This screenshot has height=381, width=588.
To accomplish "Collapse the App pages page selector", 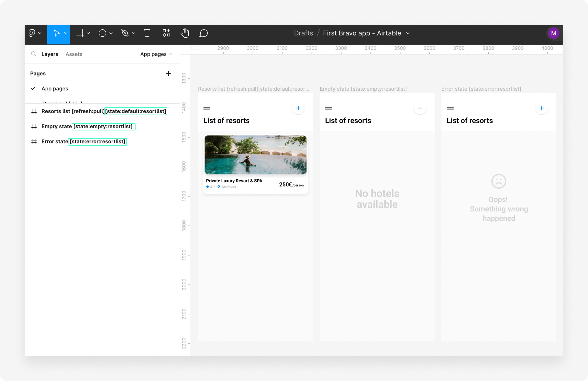I will click(156, 54).
